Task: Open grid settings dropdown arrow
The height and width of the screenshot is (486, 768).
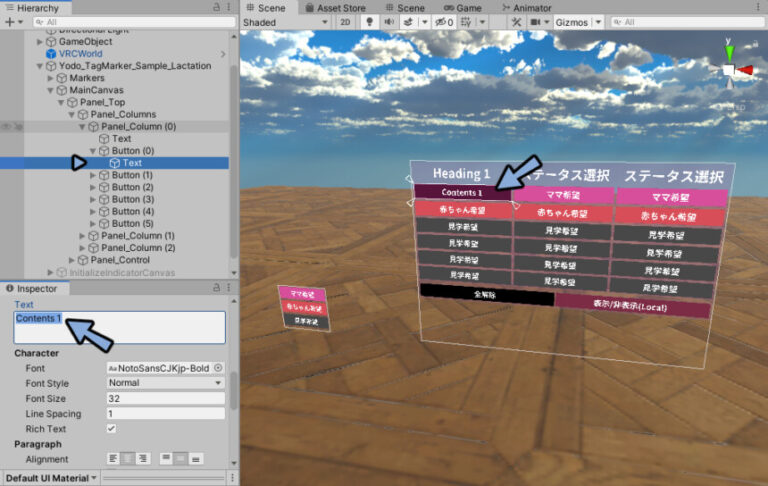Action: tap(482, 22)
